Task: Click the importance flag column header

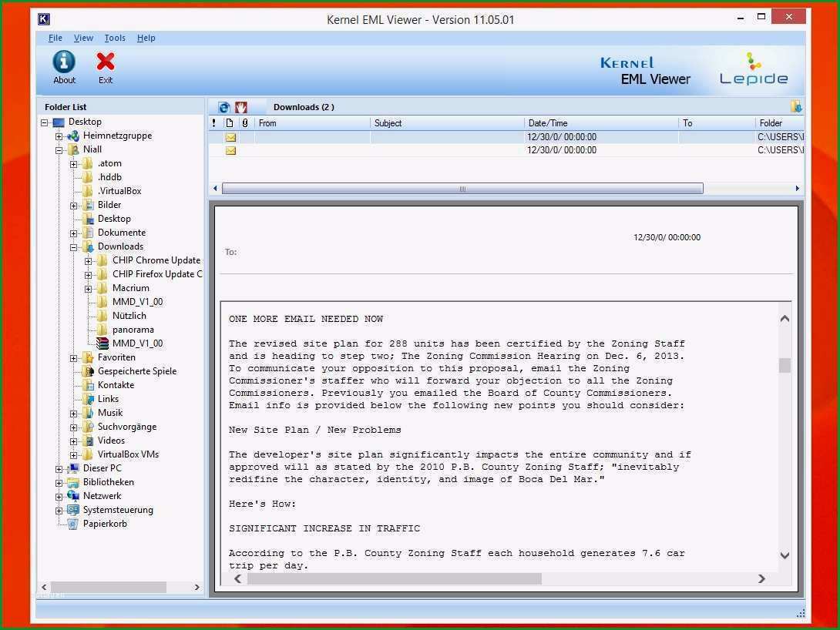Action: (x=214, y=123)
